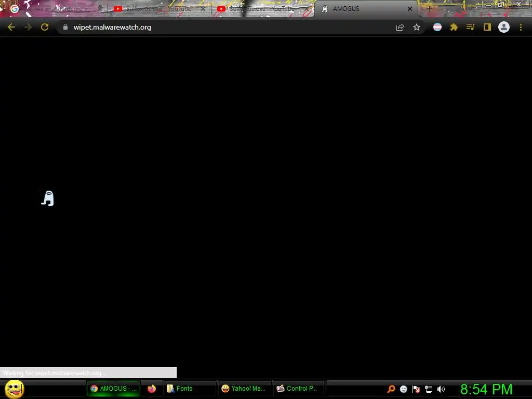Image resolution: width=532 pixels, height=399 pixels.
Task: Click the gray smiley tray icon
Action: (x=403, y=389)
